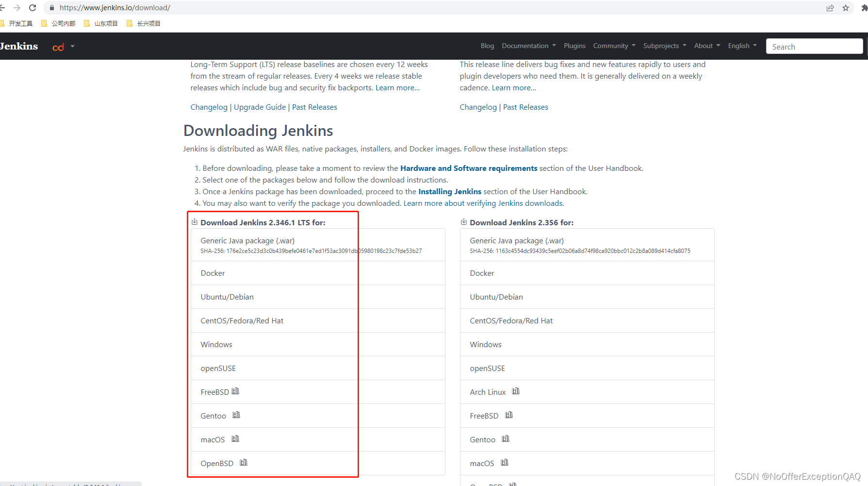Select CentOS/Fedora/Red Hat under LTS downloads

tap(318, 321)
